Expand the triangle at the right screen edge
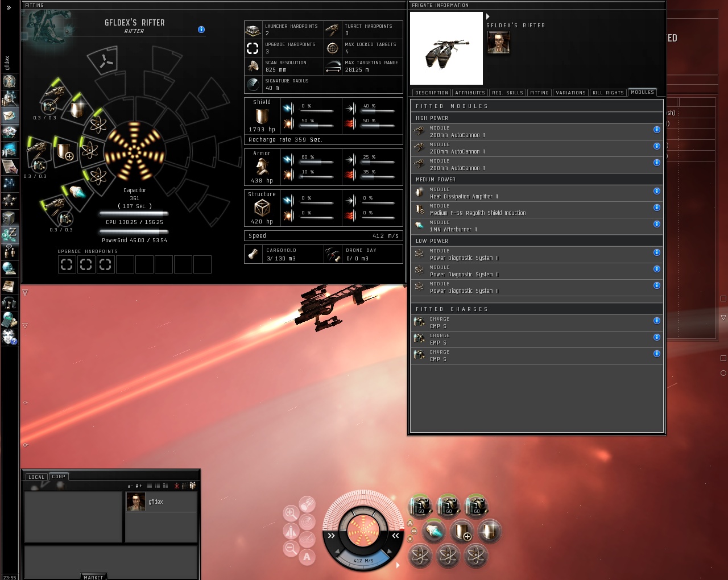728x580 pixels. (723, 318)
